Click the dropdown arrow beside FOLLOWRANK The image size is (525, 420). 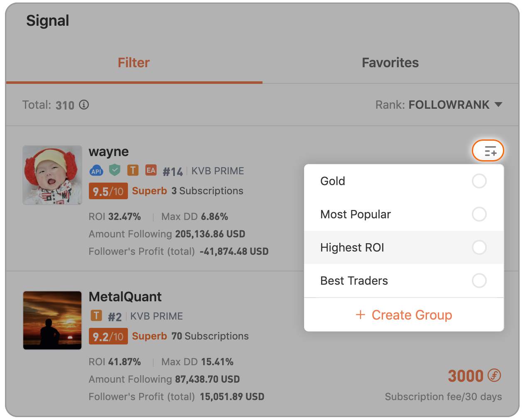click(x=498, y=105)
